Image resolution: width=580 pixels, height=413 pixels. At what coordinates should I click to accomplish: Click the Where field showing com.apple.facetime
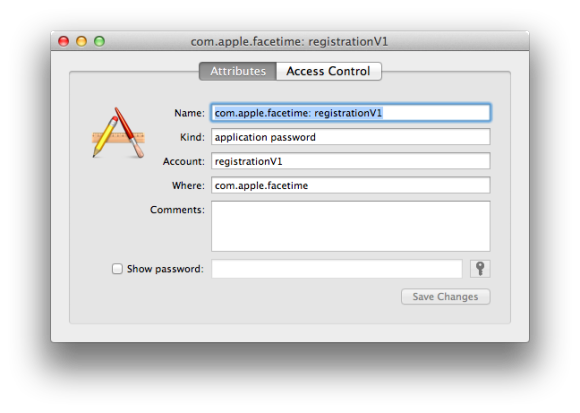click(x=351, y=185)
